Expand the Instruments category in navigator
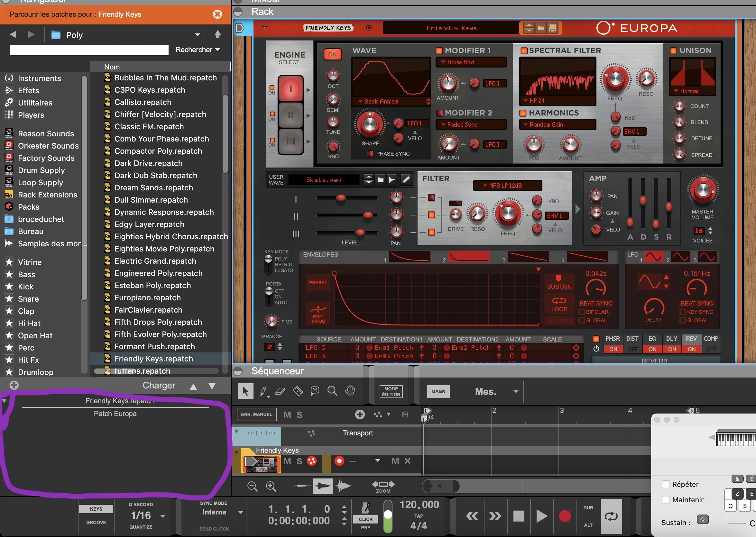This screenshot has width=756, height=537. click(x=40, y=78)
